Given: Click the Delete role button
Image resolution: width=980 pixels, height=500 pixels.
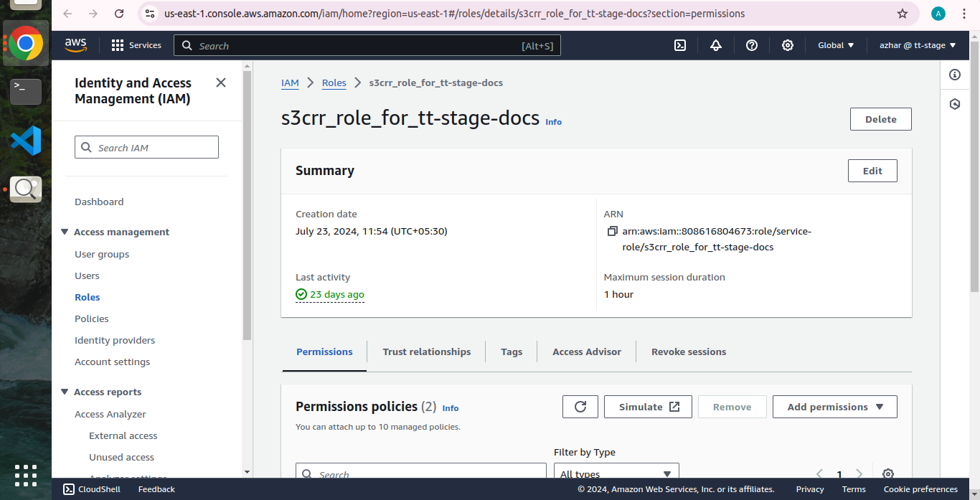Looking at the screenshot, I should (880, 119).
